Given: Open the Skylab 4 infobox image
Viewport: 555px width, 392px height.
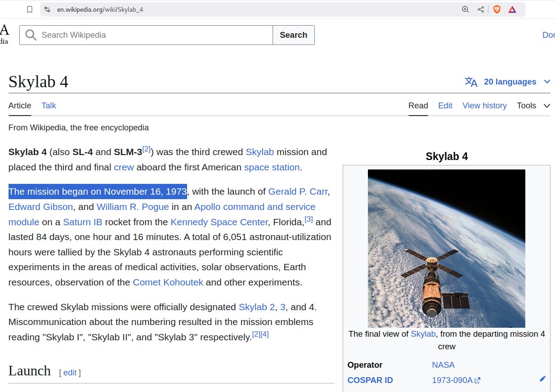Looking at the screenshot, I should coord(446,248).
